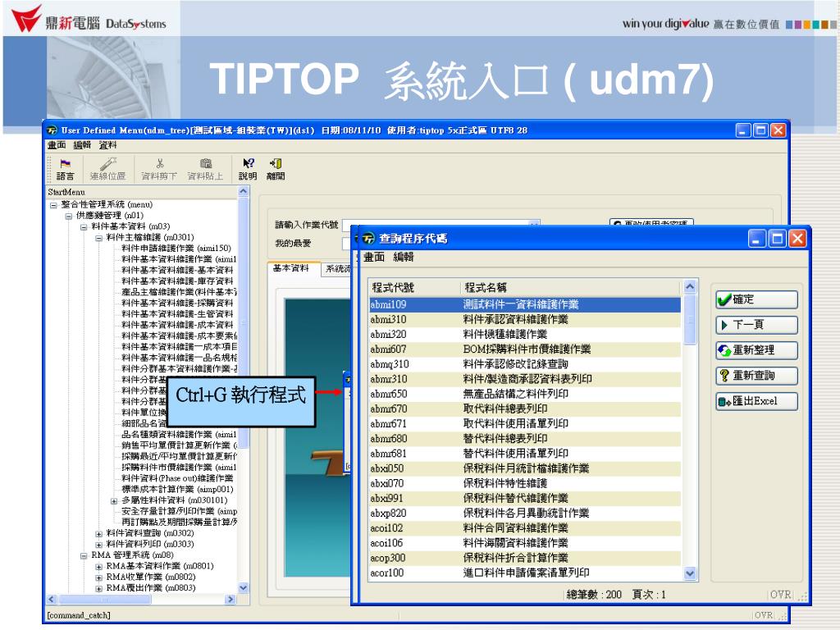
Task: Click the 下一頁 next page button
Action: (756, 325)
